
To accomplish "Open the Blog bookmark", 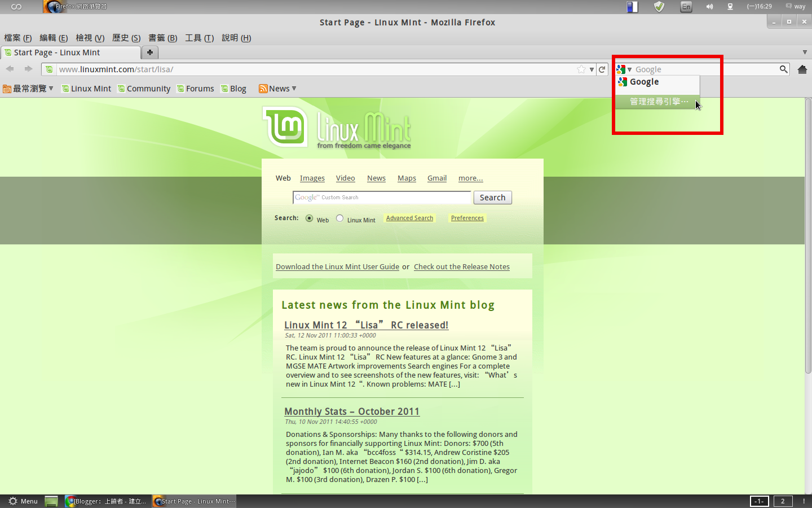I will click(233, 89).
